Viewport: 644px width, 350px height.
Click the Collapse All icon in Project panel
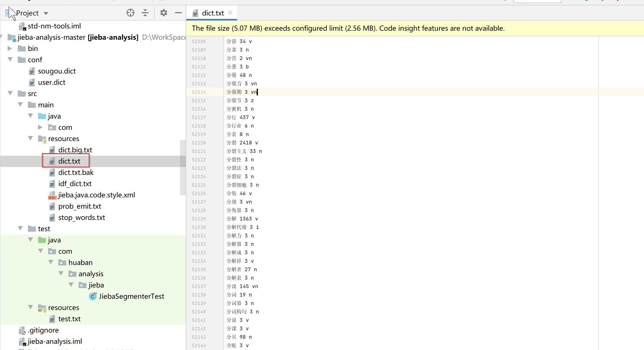[145, 13]
